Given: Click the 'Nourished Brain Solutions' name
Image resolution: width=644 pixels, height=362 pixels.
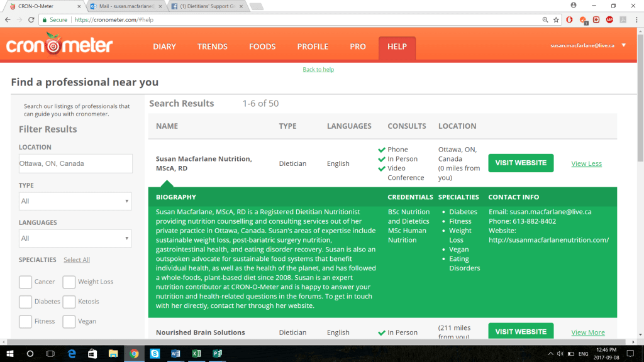Looking at the screenshot, I should coord(201,332).
